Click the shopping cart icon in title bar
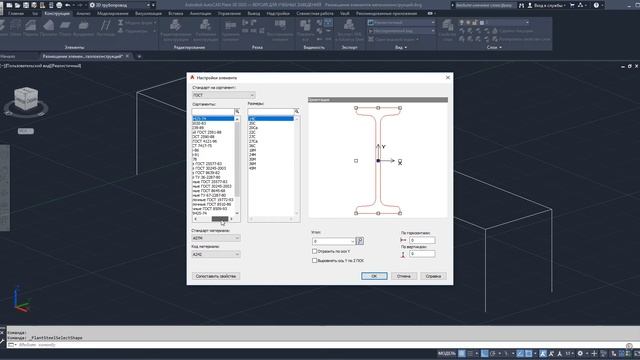The image size is (640, 360). [x=572, y=5]
